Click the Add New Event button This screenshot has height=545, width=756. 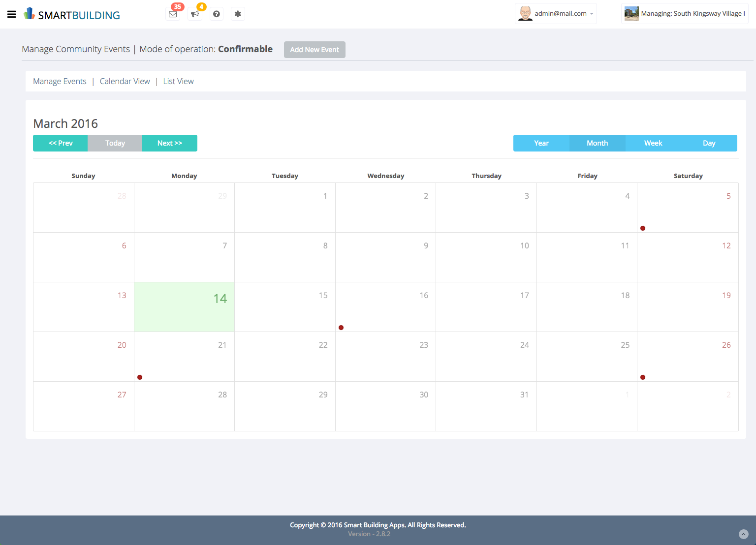pos(315,49)
